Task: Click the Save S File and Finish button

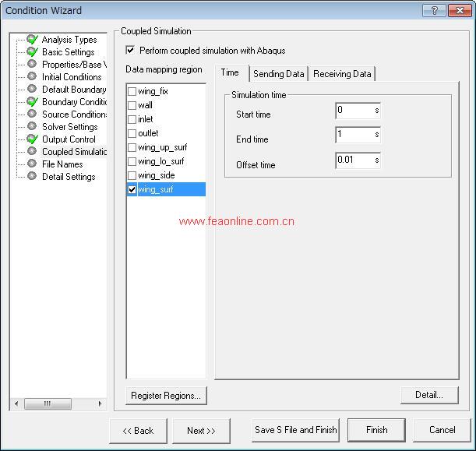Action: (295, 430)
